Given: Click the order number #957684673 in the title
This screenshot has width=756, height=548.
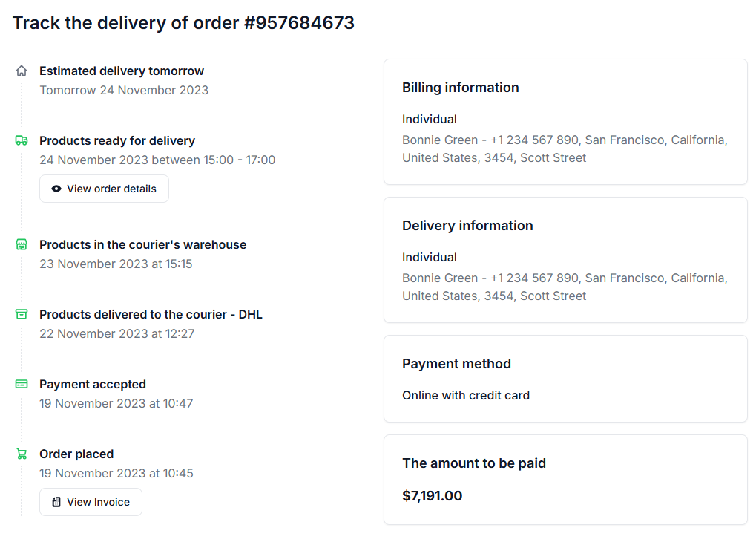Looking at the screenshot, I should tap(300, 22).
